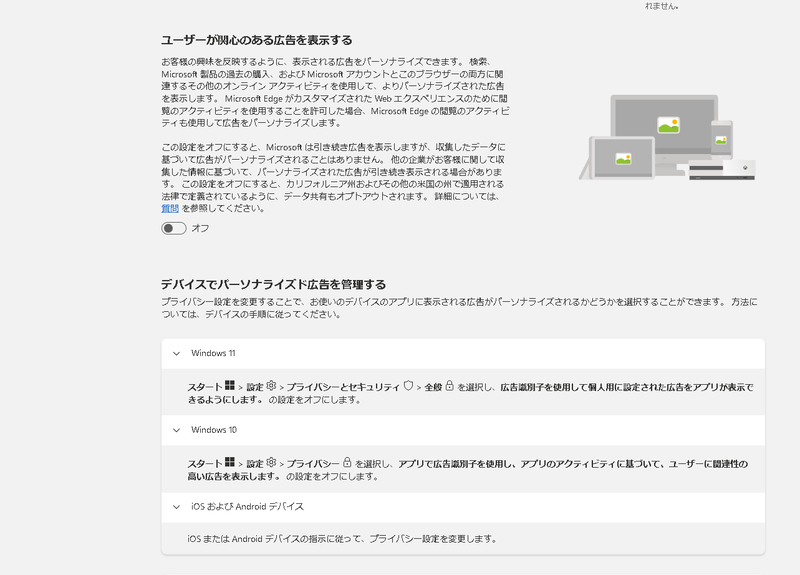Click the lock icon after プライバシー in Windows 10 row

[347, 462]
